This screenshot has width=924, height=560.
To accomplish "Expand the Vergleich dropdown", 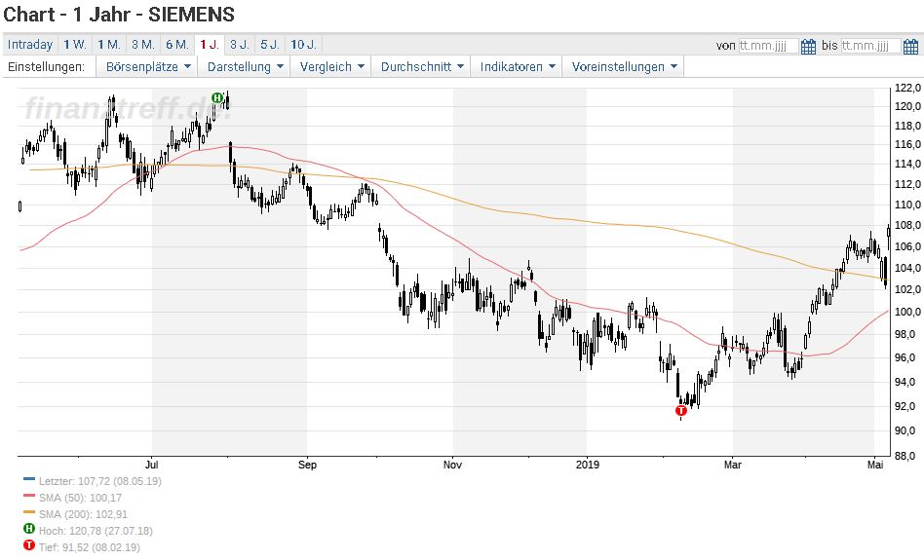I will [331, 66].
